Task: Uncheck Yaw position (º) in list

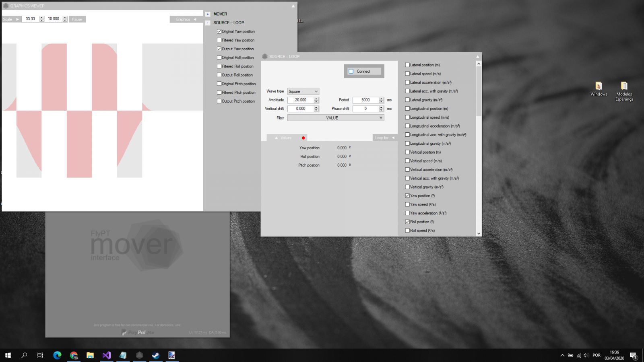Action: point(407,196)
